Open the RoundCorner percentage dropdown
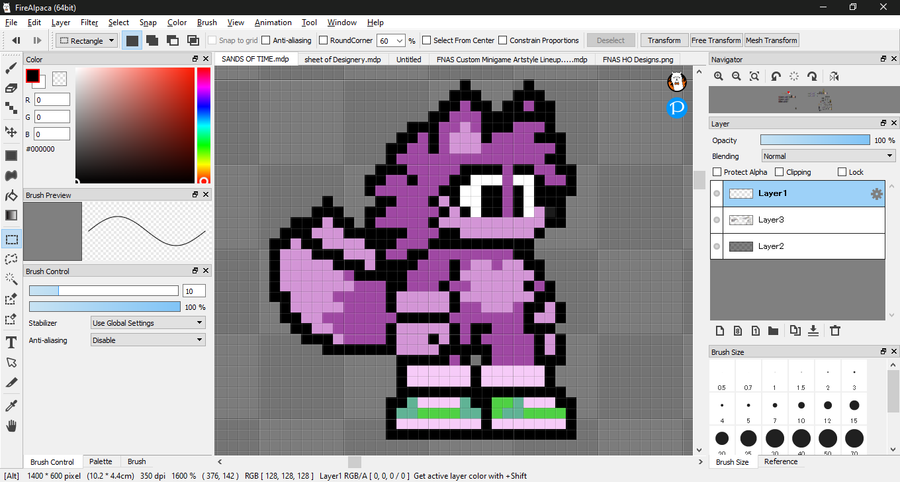 (399, 41)
